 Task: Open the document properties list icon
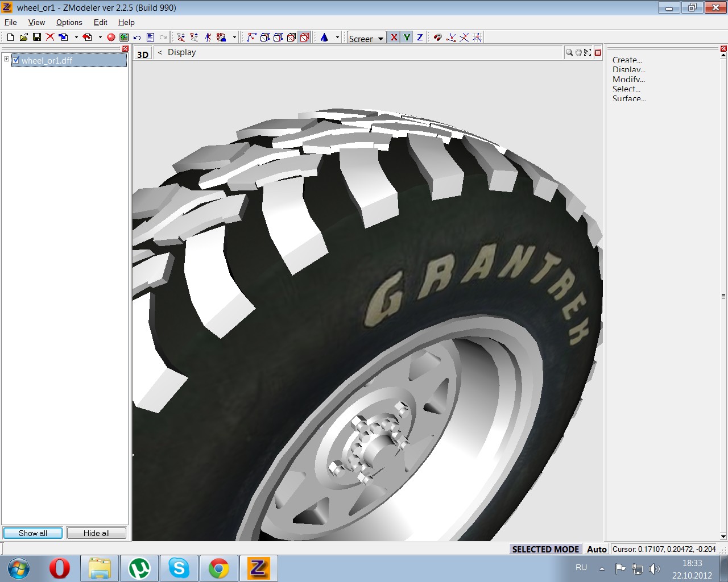point(150,38)
